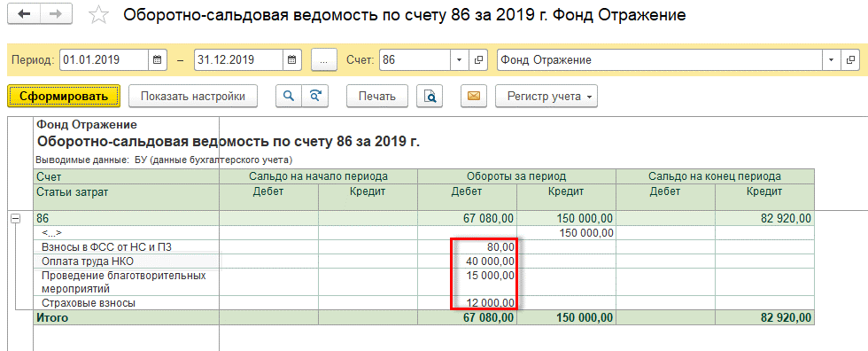868x351 pixels.
Task: Click the Итого row label
Action: (52, 317)
